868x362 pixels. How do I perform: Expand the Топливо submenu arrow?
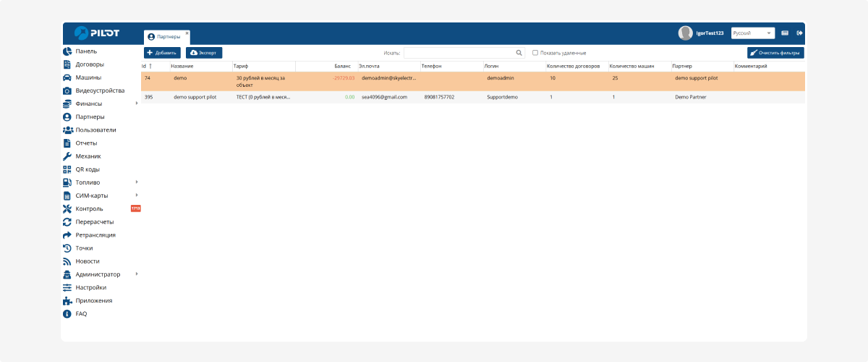pos(136,182)
